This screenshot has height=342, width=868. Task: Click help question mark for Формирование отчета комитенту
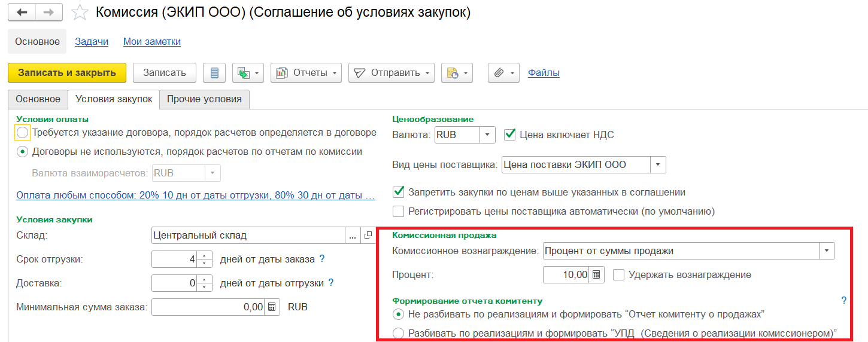844,301
